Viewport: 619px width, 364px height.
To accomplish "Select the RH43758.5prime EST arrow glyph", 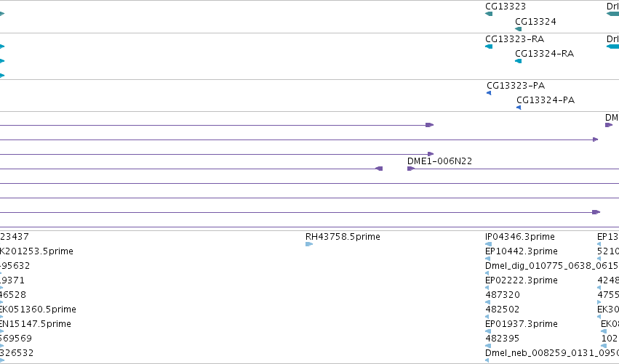I will click(309, 244).
